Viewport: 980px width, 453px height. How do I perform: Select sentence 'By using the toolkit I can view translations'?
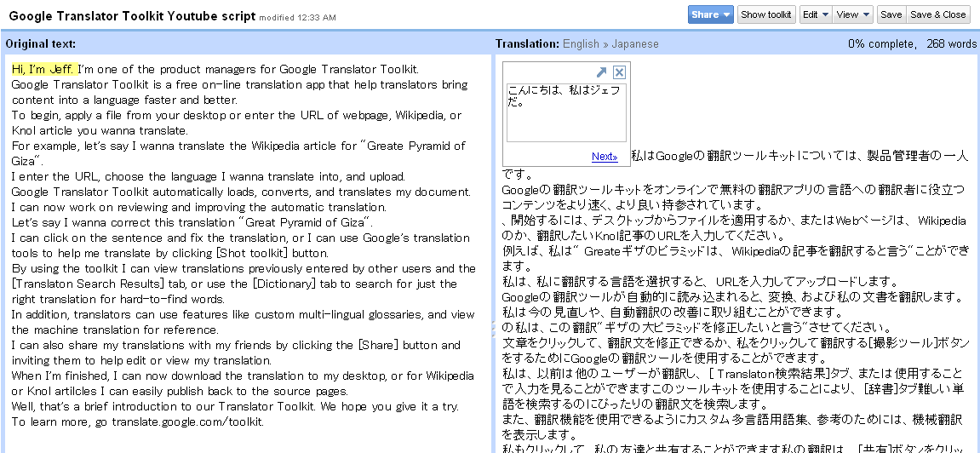[244, 284]
